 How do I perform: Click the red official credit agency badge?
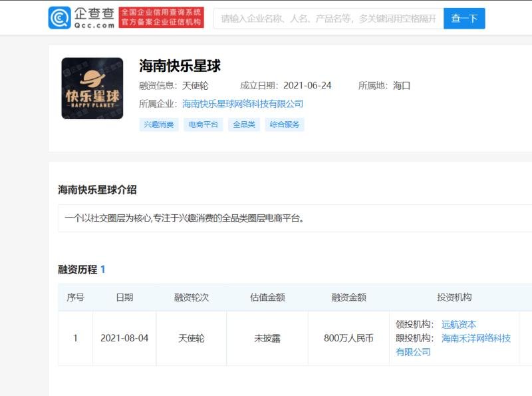coord(162,17)
